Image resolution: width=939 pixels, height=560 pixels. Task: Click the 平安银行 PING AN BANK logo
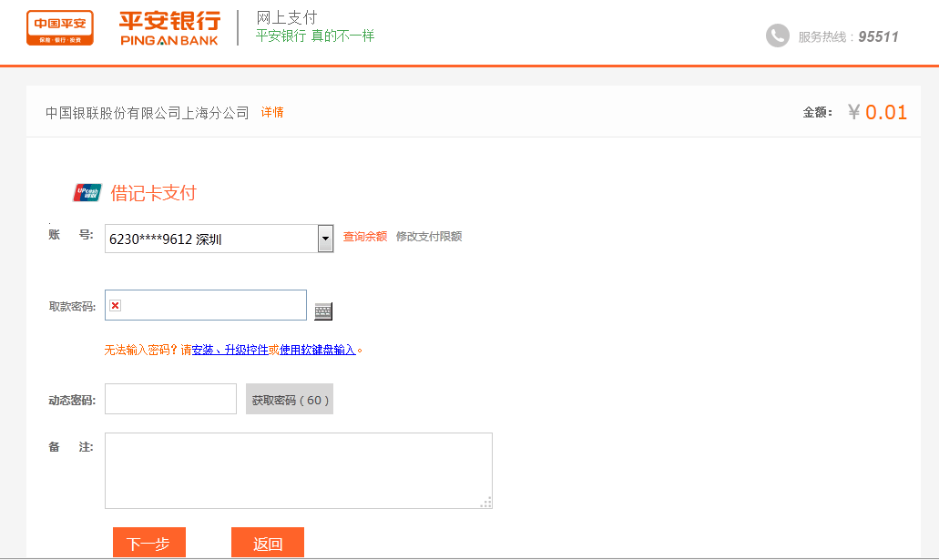coord(170,28)
